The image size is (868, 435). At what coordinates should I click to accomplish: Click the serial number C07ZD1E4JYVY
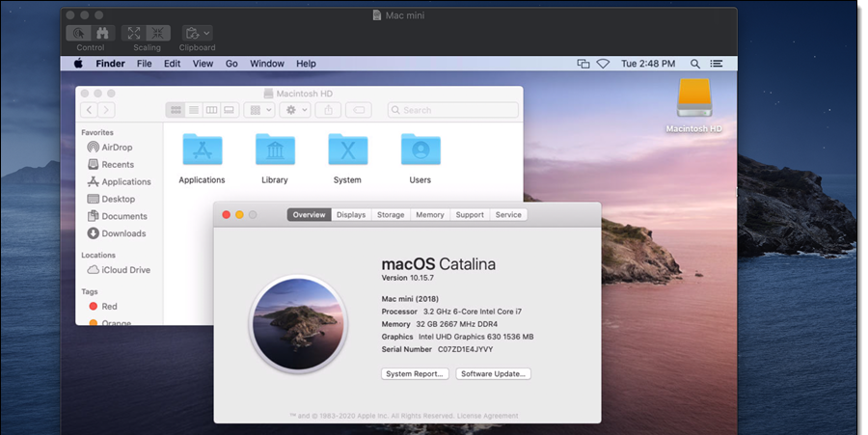coord(466,349)
